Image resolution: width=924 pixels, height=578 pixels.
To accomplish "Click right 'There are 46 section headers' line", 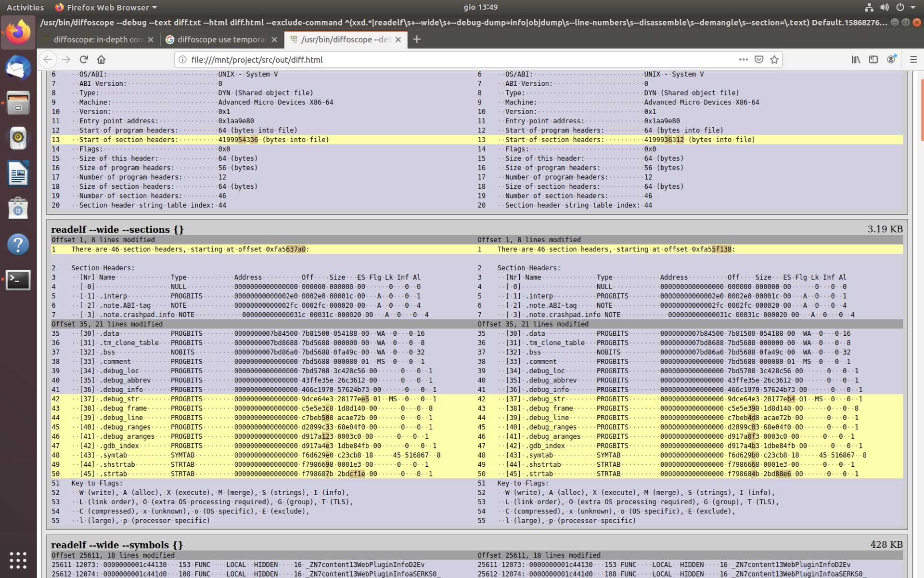I will coord(690,250).
